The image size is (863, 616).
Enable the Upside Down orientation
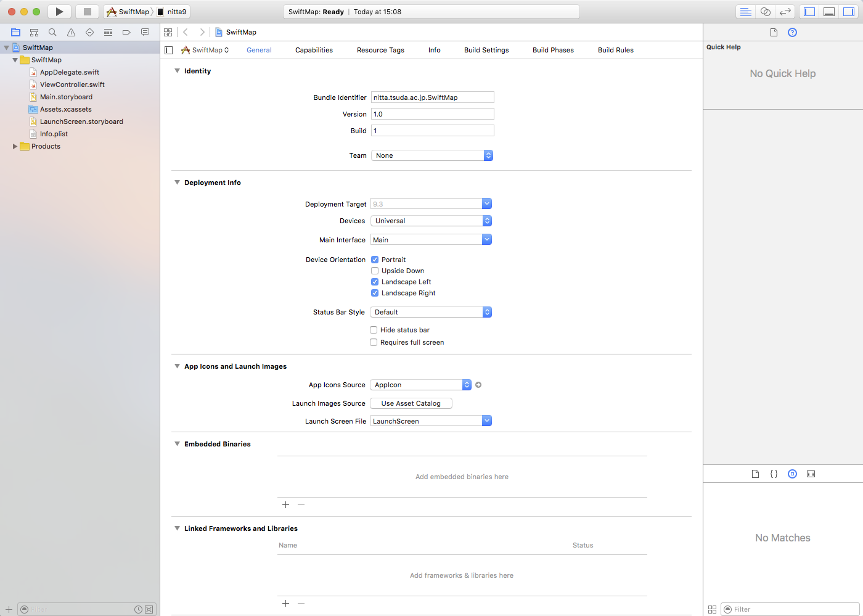tap(375, 271)
